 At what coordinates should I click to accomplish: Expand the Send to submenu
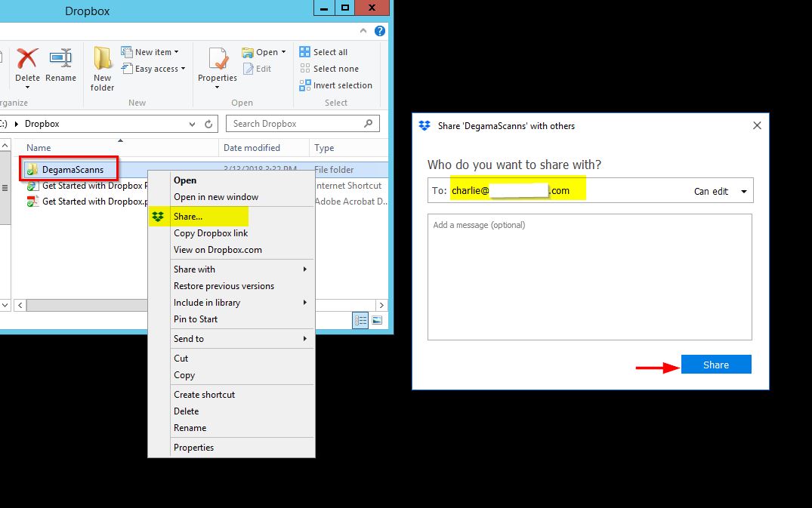(231, 338)
